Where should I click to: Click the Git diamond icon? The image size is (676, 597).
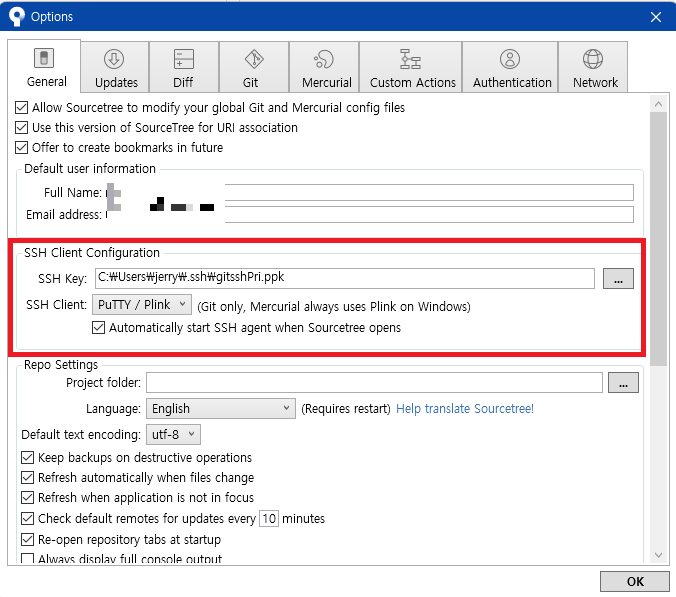[x=254, y=59]
